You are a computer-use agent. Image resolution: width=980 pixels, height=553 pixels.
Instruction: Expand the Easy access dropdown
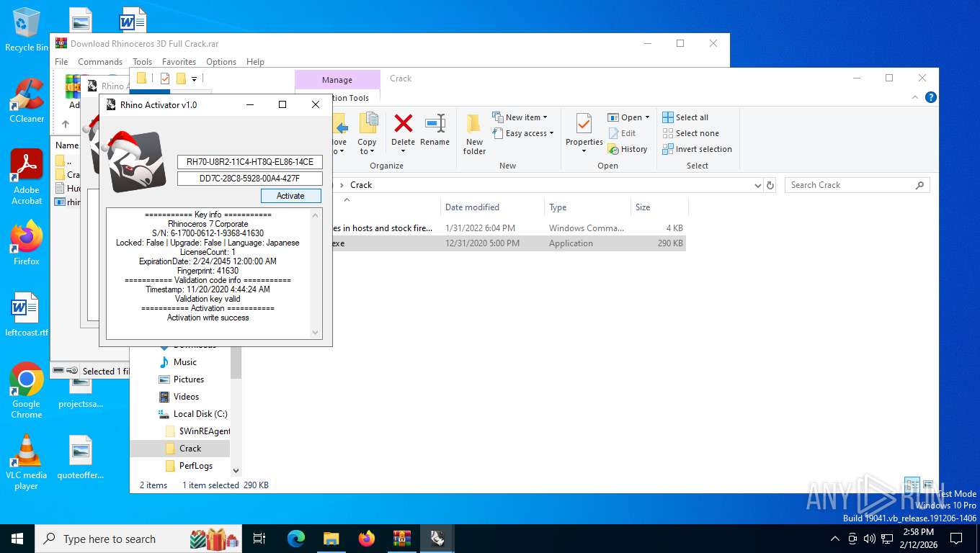coord(551,133)
